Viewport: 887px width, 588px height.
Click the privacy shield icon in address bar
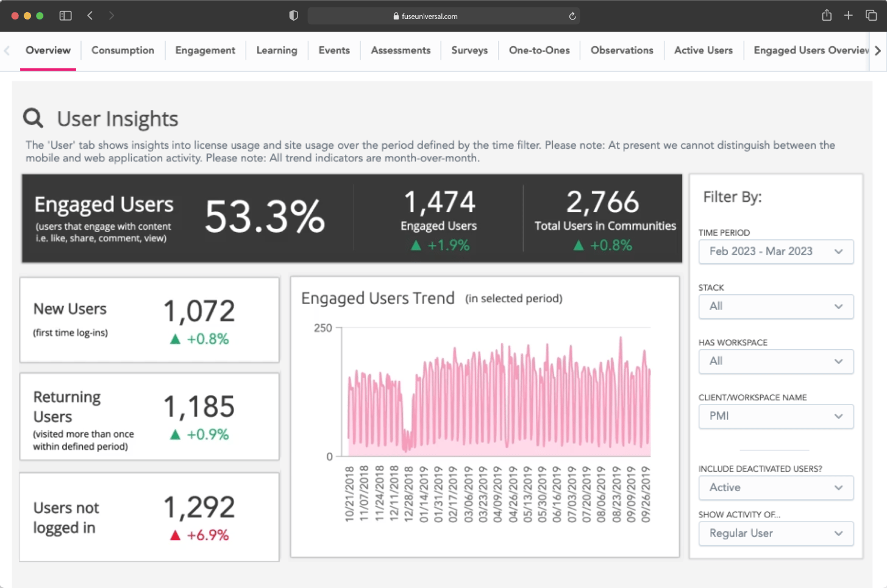(293, 16)
